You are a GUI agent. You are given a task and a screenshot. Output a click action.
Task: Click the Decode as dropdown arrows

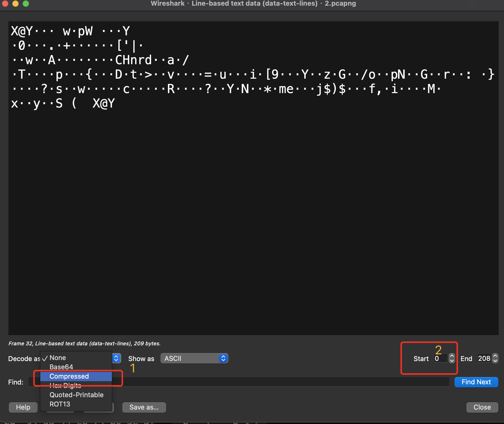click(x=116, y=358)
